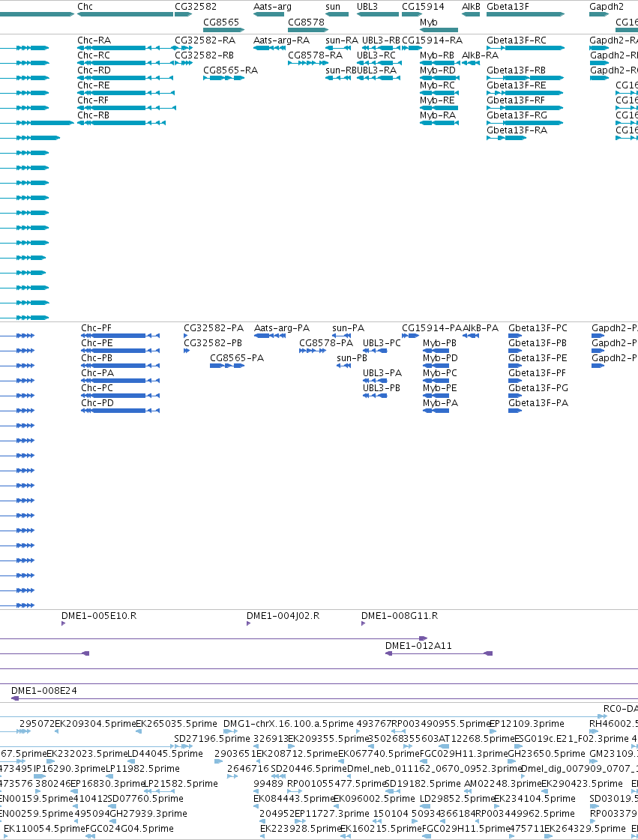Image resolution: width=638 pixels, height=840 pixels.
Task: Select the Gbeta13F-PC protein label
Action: point(538,328)
